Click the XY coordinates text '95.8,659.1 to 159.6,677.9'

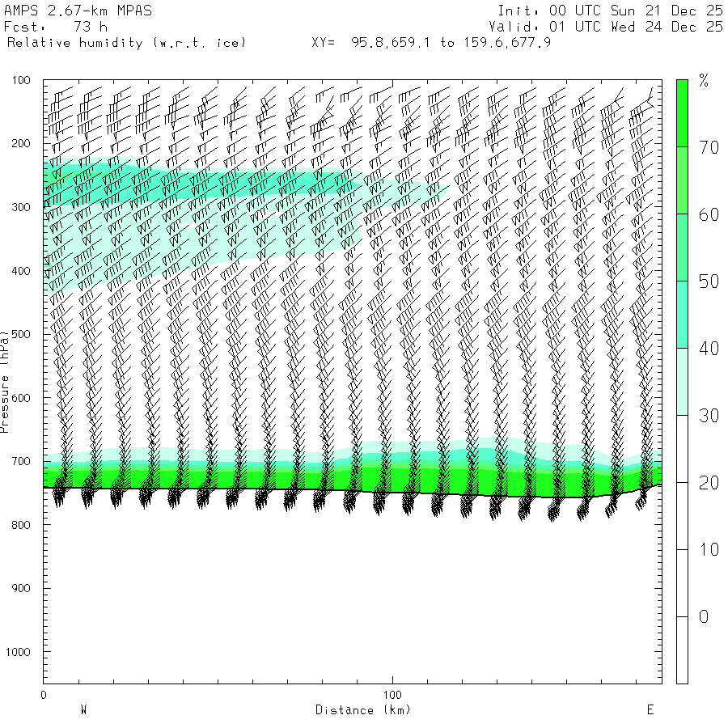pos(451,43)
